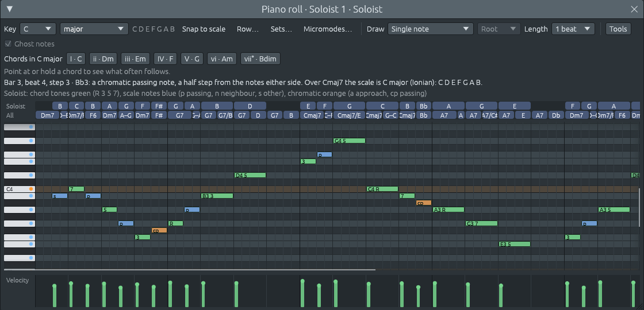Select the green A3 R note
The image size is (644, 310).
[448, 210]
